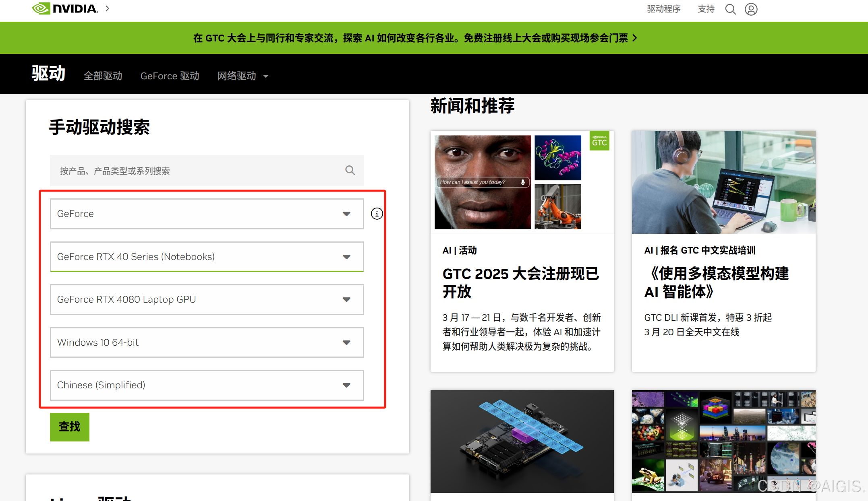Open GeForce RTX 40 Series (Notebooks) dropdown
This screenshot has width=868, height=501.
click(x=207, y=257)
